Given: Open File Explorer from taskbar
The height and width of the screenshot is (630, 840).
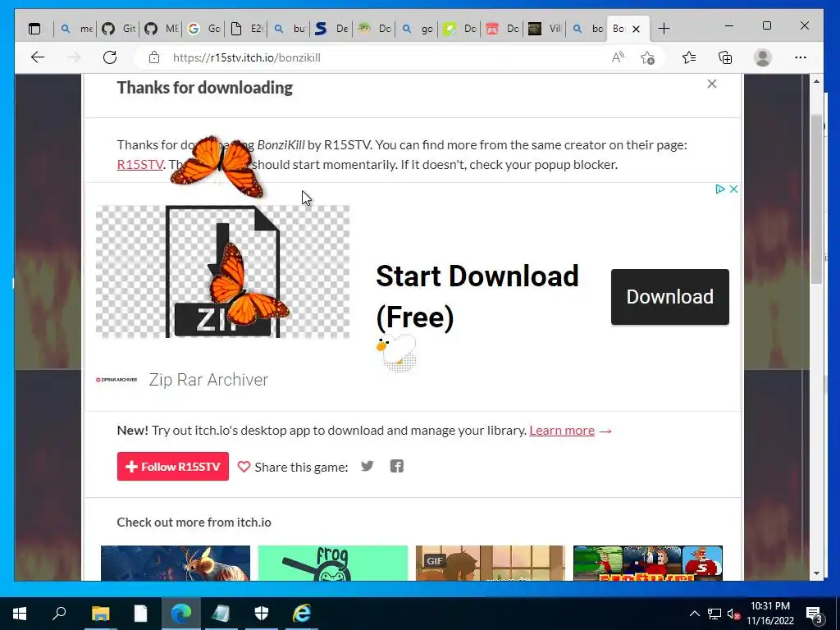Looking at the screenshot, I should (x=100, y=613).
